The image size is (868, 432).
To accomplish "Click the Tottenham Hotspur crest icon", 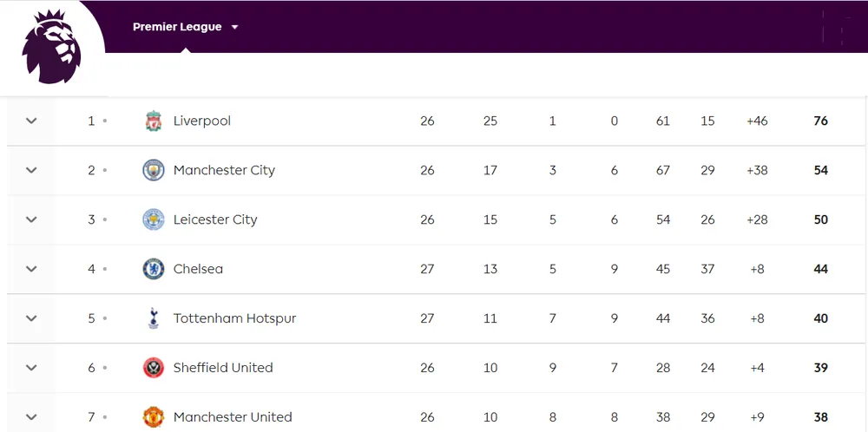I will pos(154,318).
